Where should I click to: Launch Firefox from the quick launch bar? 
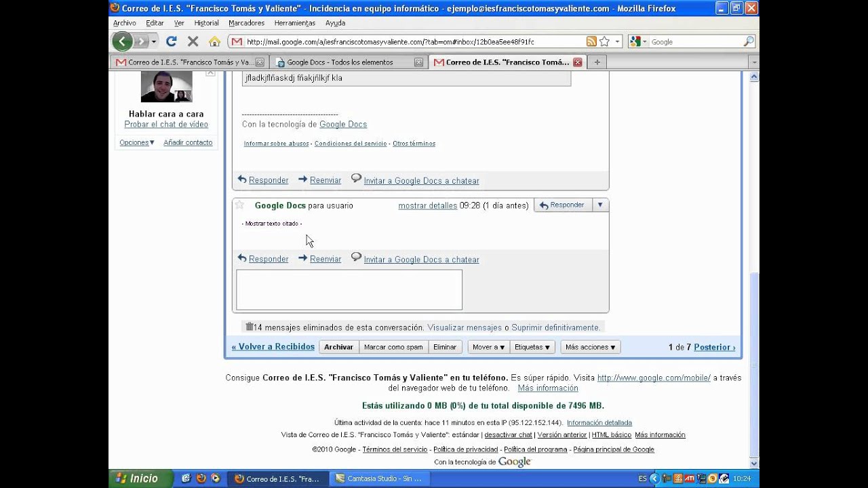[x=201, y=479]
